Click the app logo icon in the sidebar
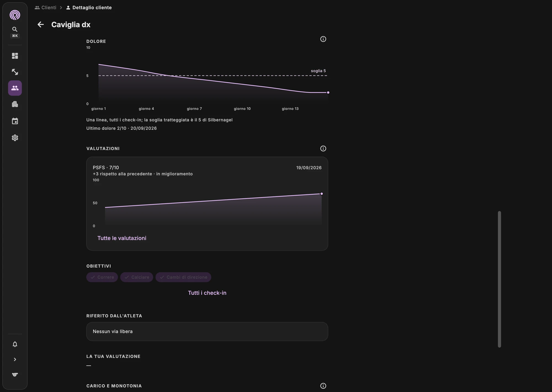Viewport: 552px width, 392px height. tap(15, 15)
